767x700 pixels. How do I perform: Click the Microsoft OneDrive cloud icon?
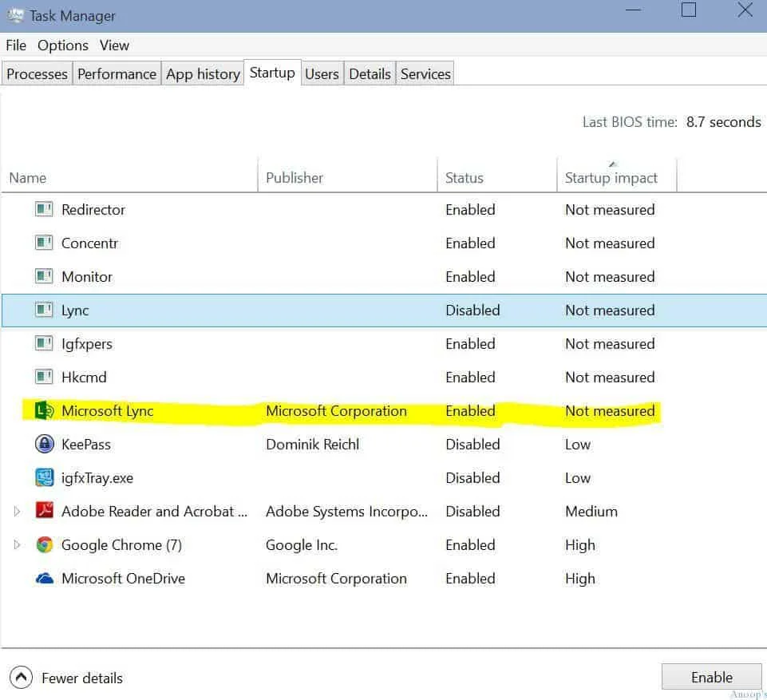coord(45,579)
